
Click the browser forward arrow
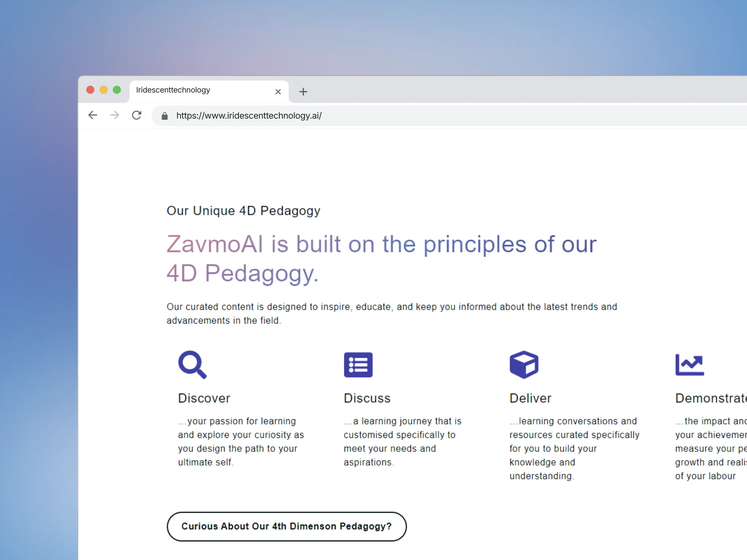pyautogui.click(x=114, y=115)
